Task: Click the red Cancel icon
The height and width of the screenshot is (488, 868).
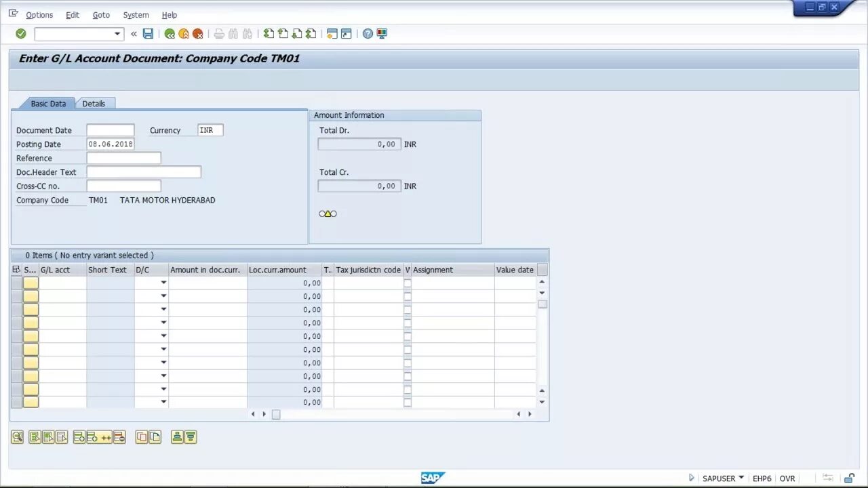Action: pyautogui.click(x=197, y=33)
